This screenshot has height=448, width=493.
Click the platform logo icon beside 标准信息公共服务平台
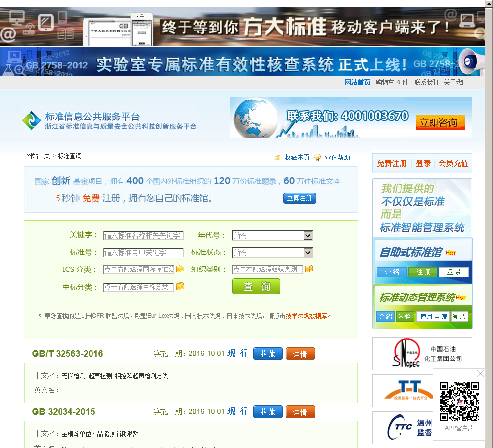[x=31, y=120]
